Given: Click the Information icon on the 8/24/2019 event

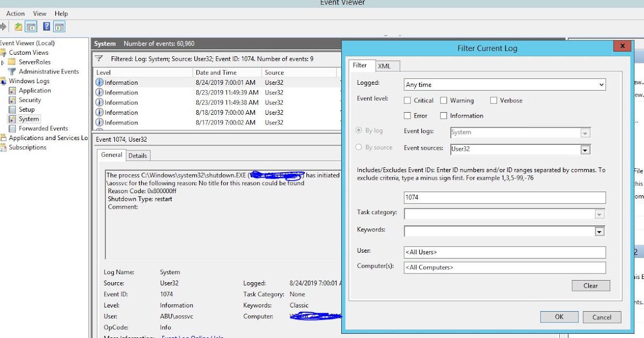Looking at the screenshot, I should 99,82.
